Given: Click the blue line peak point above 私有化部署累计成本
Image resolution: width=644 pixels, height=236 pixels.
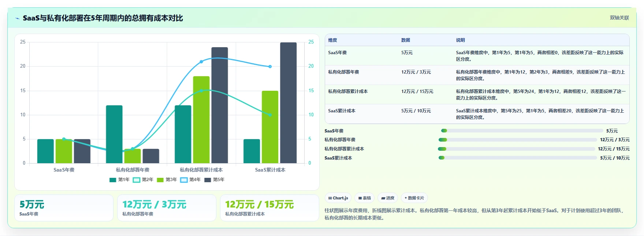Looking at the screenshot, I should [x=201, y=62].
